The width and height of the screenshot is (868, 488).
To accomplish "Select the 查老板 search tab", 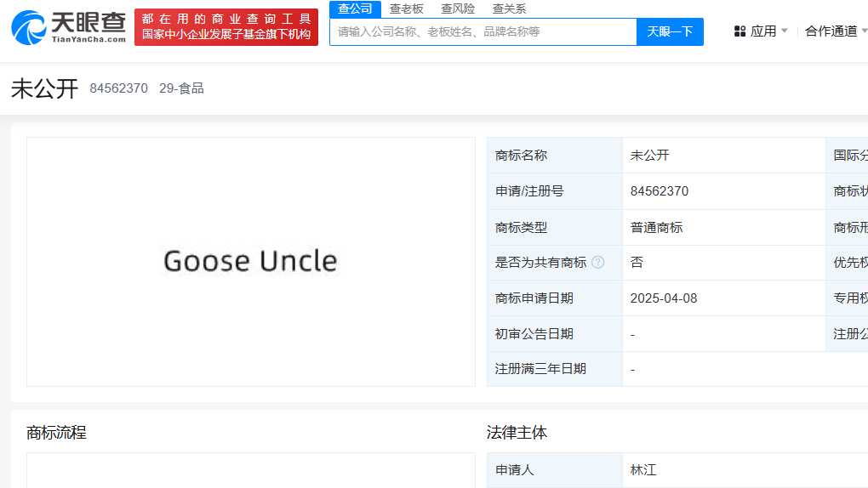I will (406, 9).
